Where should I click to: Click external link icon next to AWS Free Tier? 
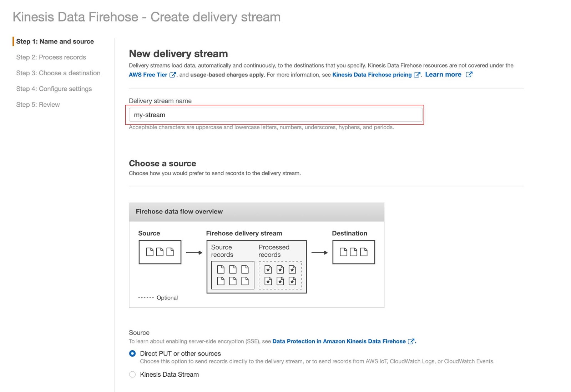coord(173,75)
